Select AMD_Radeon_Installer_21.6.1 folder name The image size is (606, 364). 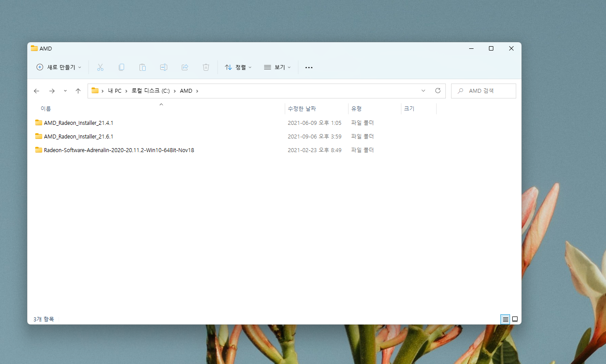(x=79, y=136)
